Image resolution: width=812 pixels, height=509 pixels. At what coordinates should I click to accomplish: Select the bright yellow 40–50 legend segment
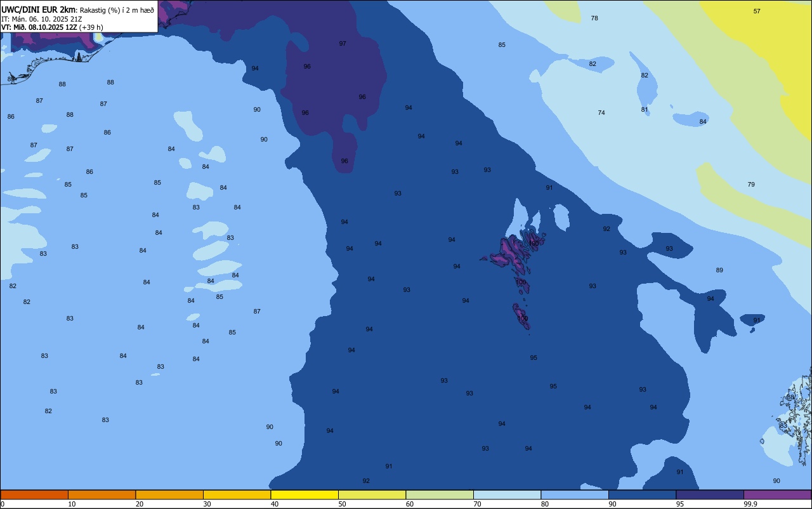304,494
